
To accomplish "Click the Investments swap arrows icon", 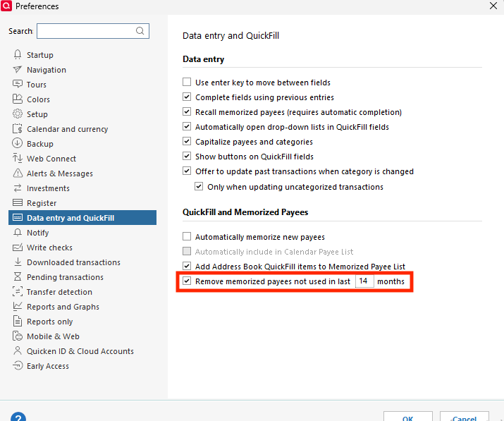I will coord(18,188).
